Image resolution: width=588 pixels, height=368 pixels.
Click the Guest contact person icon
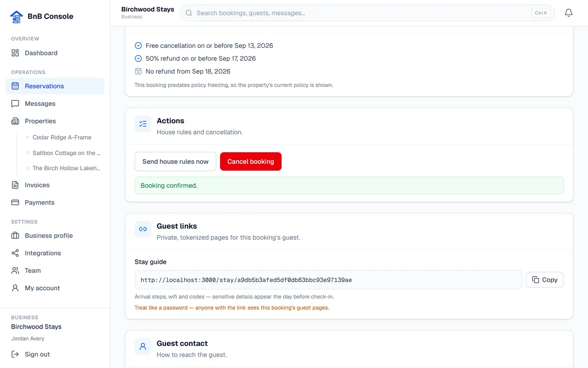pos(143,346)
